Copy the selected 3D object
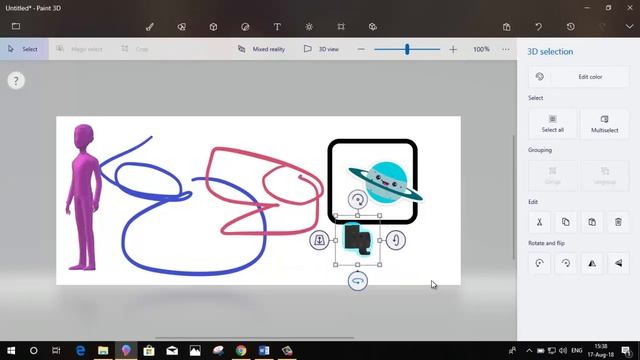 coord(566,222)
